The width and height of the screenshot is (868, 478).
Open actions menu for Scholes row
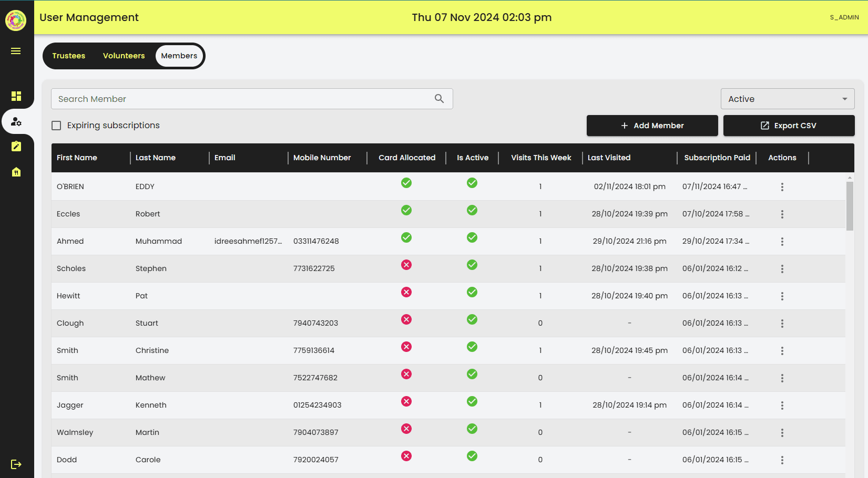pyautogui.click(x=782, y=269)
